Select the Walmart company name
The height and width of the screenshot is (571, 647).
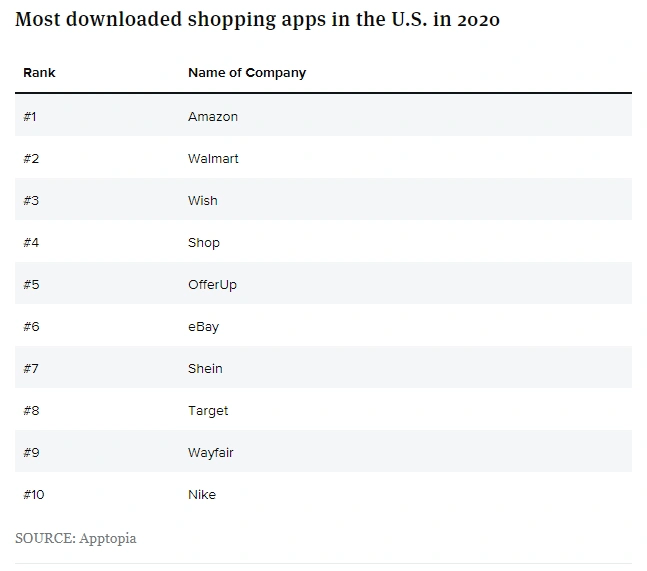[x=213, y=159]
